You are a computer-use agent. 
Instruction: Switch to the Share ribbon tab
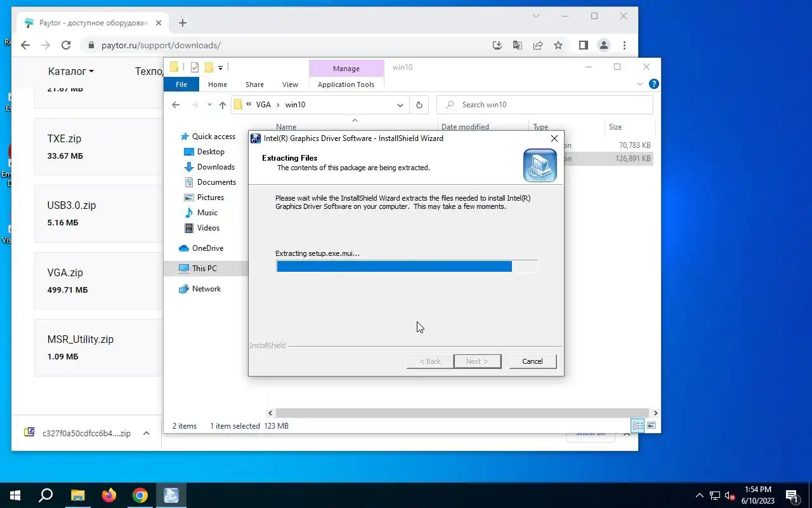tap(254, 84)
